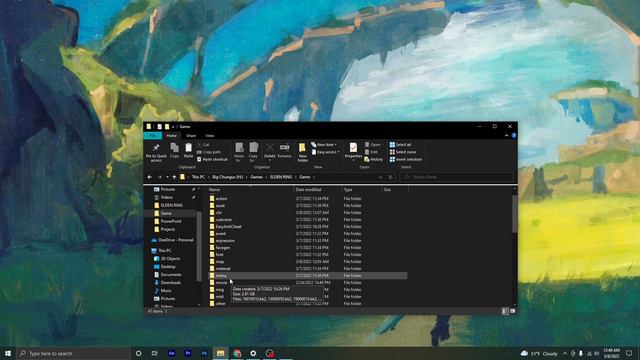Click the Copy icon in Clipboard group
Viewport: 640px width, 360px height.
tap(174, 150)
